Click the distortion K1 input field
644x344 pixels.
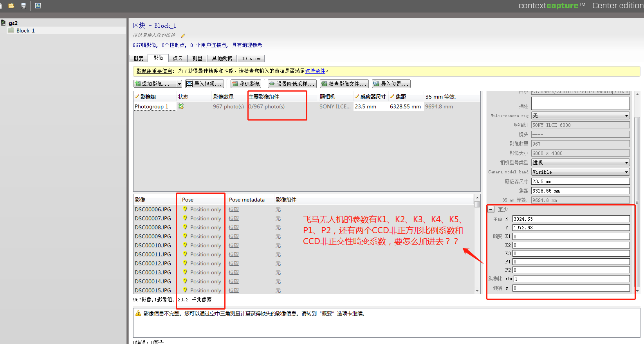coord(571,236)
